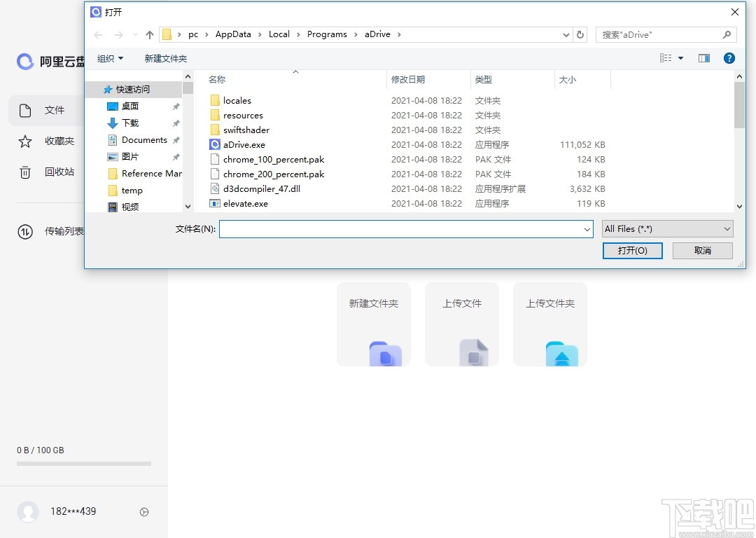Click the Forward navigation arrow in the dialog
The width and height of the screenshot is (756, 538).
[x=118, y=35]
